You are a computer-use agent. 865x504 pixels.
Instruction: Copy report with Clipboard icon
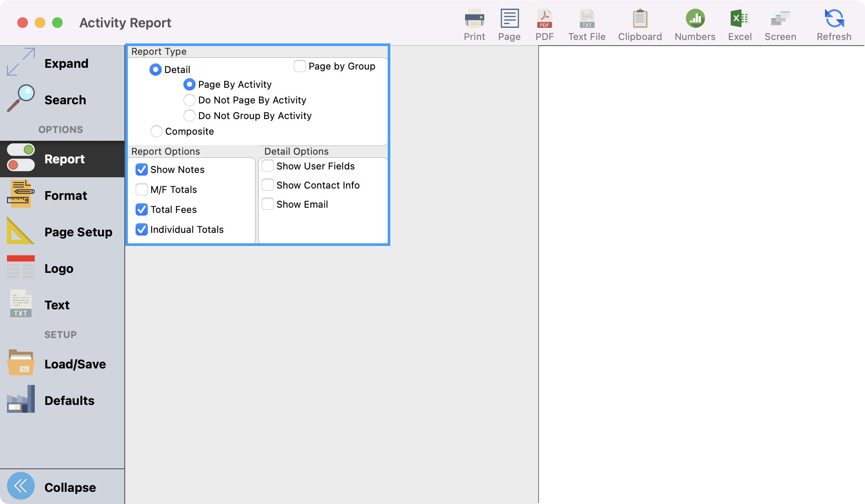point(639,19)
